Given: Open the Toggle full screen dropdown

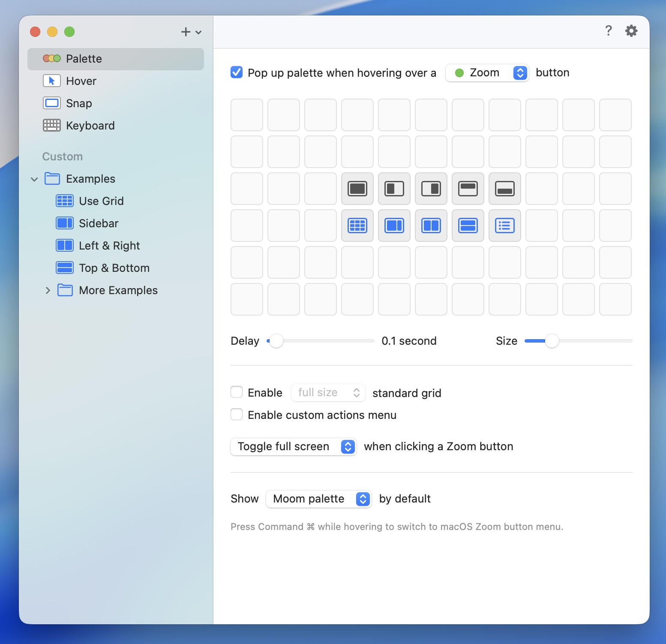Looking at the screenshot, I should tap(294, 447).
